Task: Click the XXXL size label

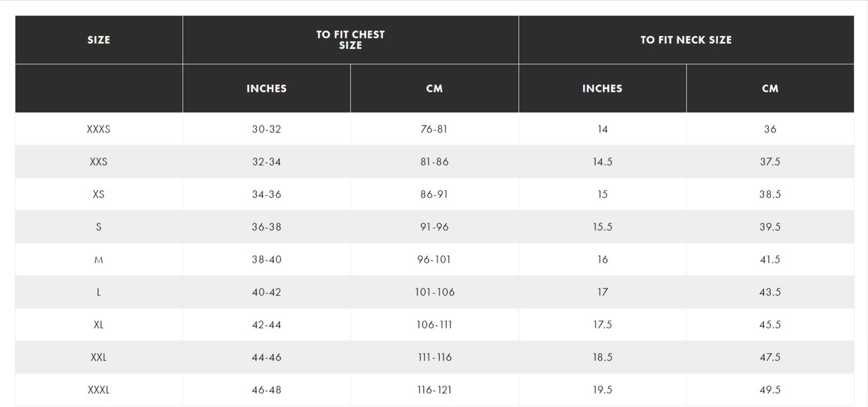Action: pos(99,390)
